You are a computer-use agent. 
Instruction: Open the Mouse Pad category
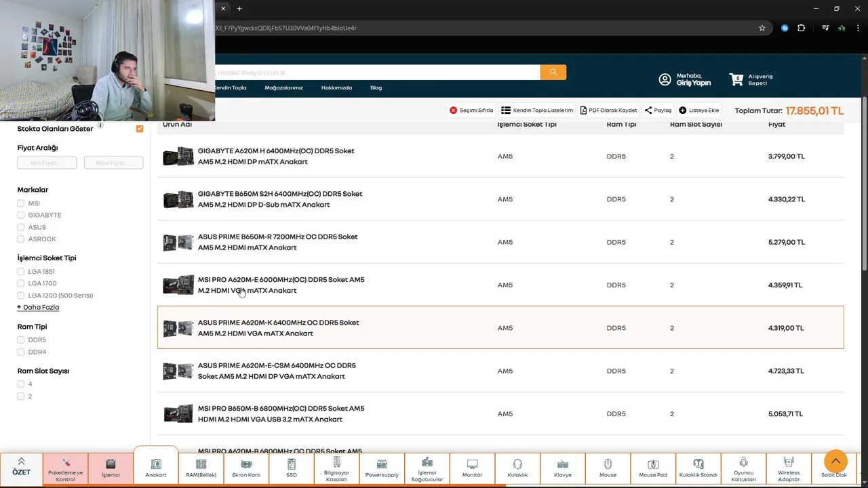pos(653,468)
